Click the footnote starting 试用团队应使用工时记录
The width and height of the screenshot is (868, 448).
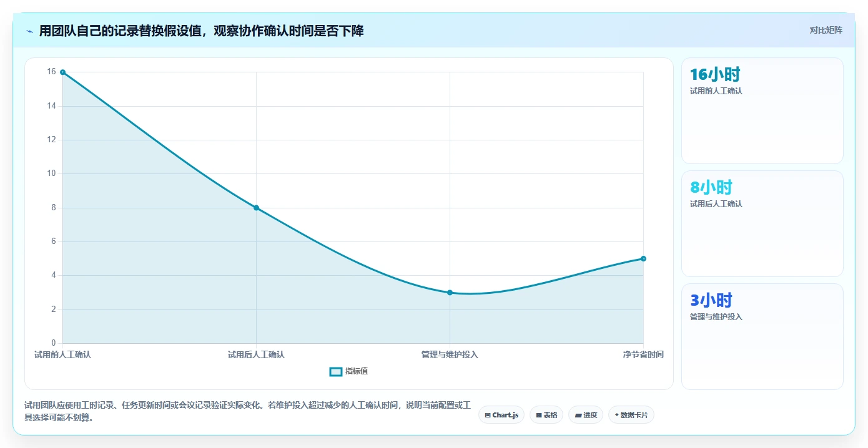(x=247, y=412)
